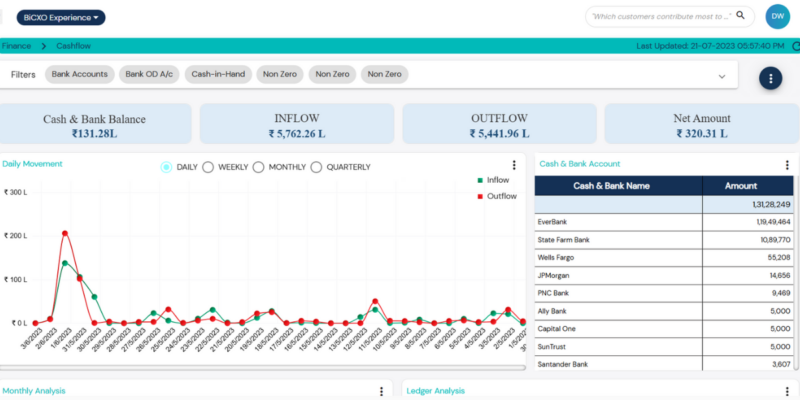This screenshot has width=800, height=400.
Task: Open the dark circular three-dot options button
Action: (x=770, y=78)
